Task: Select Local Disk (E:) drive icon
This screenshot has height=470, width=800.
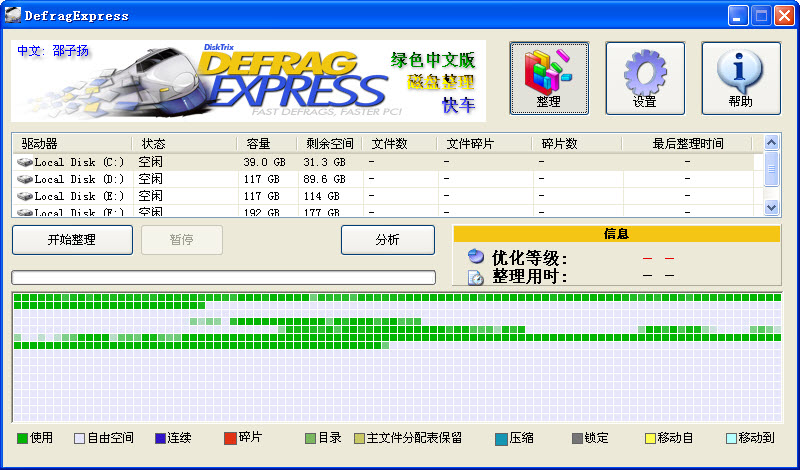Action: coord(25,196)
